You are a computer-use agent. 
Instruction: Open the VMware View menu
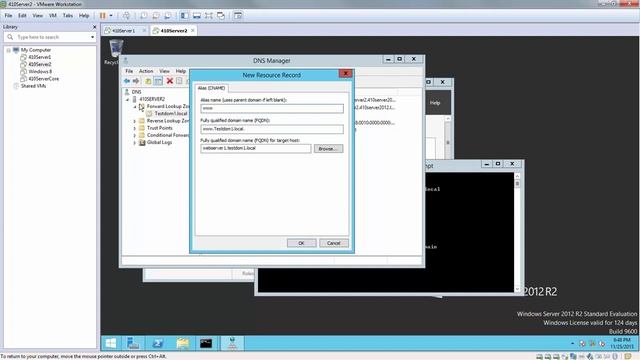[38, 16]
